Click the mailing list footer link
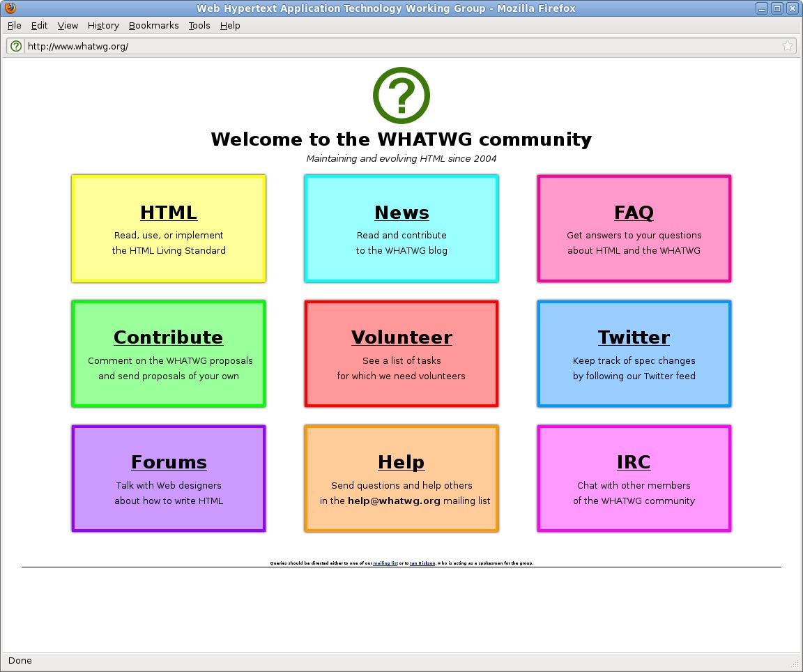This screenshot has height=672, width=803. point(385,563)
